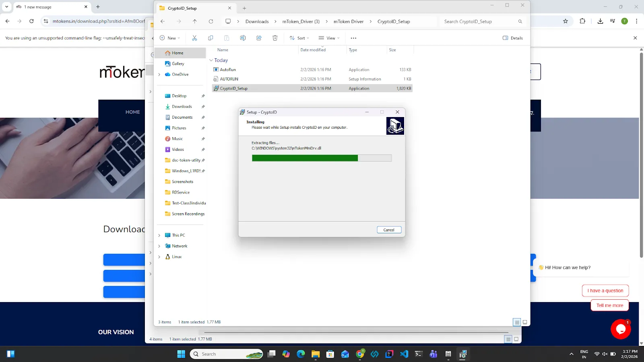Cancel the CryptoID installation
Image resolution: width=644 pixels, height=362 pixels.
coord(389,230)
